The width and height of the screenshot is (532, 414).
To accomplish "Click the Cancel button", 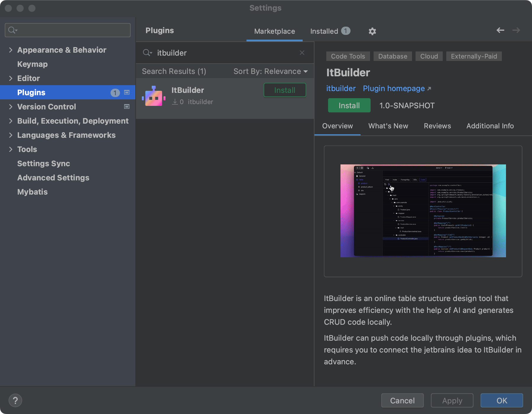I will pos(402,401).
